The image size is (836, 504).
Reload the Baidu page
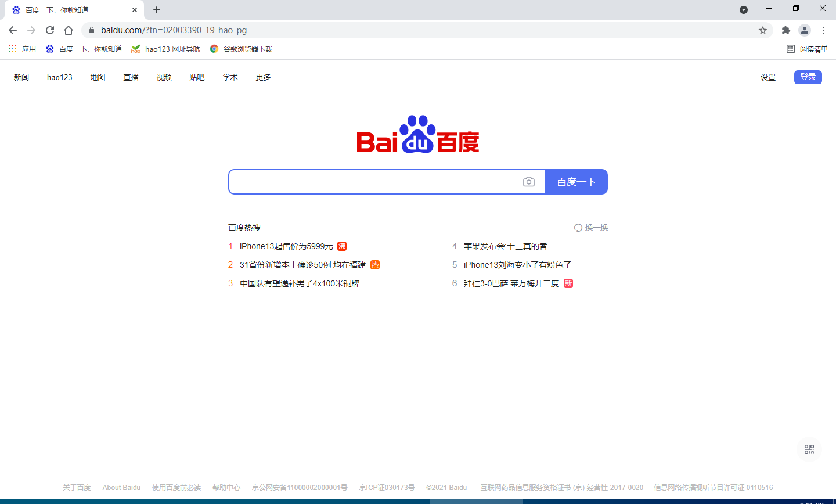click(x=50, y=30)
